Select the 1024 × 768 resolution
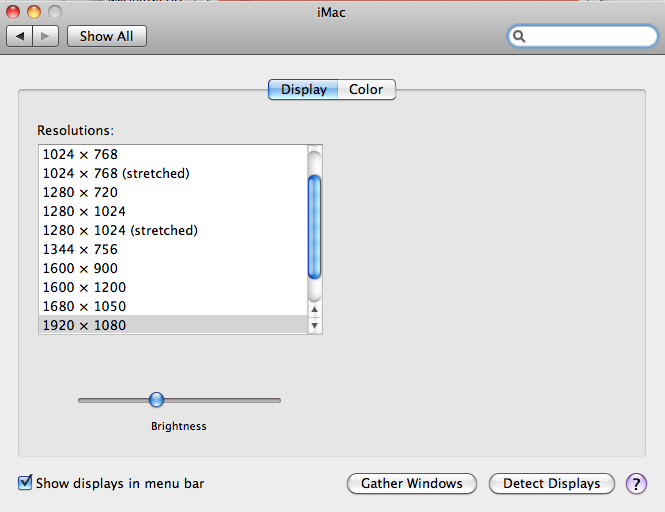The image size is (665, 512). click(x=173, y=154)
